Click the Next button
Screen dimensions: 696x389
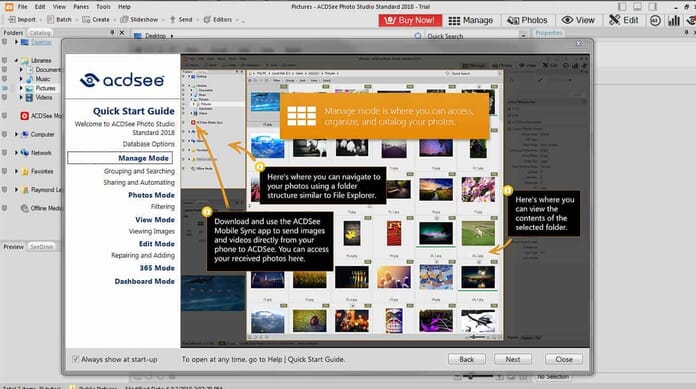click(513, 359)
